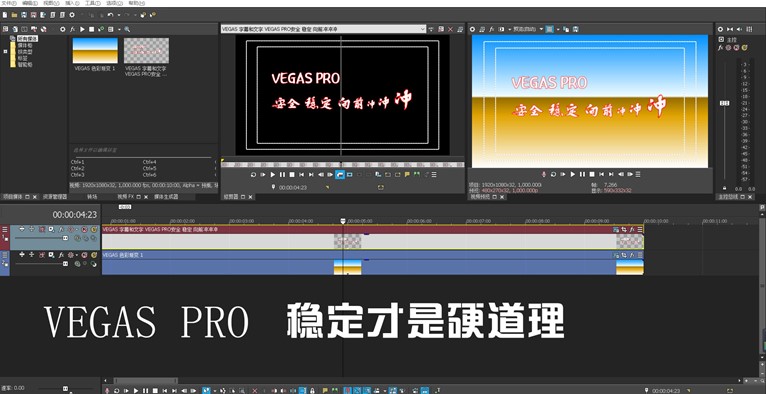Open Master Bus properties gear icon
This screenshot has width=766, height=394.
720,29
